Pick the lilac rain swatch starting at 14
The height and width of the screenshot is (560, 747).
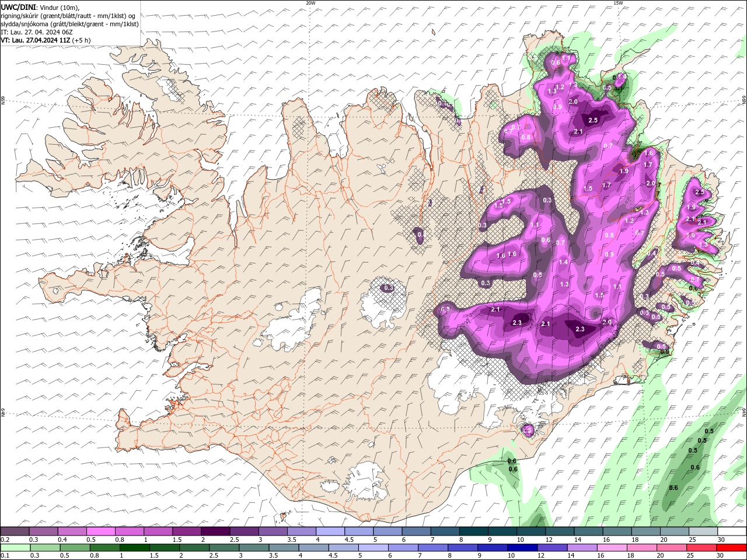coord(582,548)
